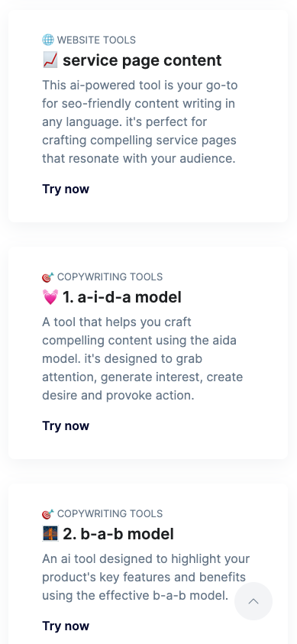Click the scroll-to-top chevron button
This screenshot has width=297, height=644.
[x=253, y=601]
